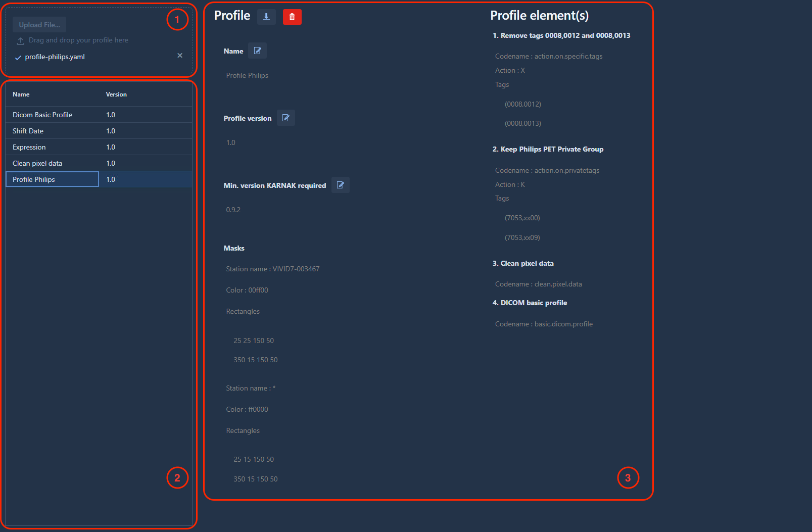This screenshot has width=812, height=532.
Task: Click the tag (7053,xx09)
Action: coord(522,237)
